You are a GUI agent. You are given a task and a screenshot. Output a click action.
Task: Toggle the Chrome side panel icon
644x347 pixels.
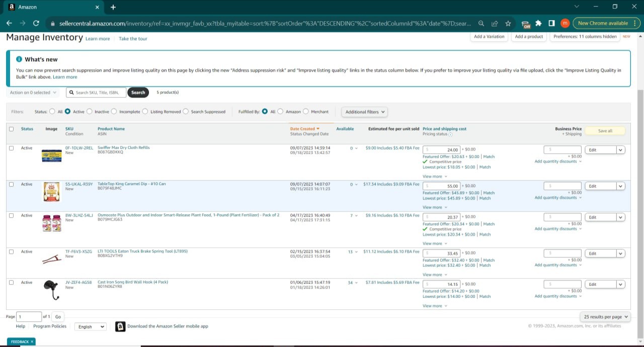coord(551,23)
